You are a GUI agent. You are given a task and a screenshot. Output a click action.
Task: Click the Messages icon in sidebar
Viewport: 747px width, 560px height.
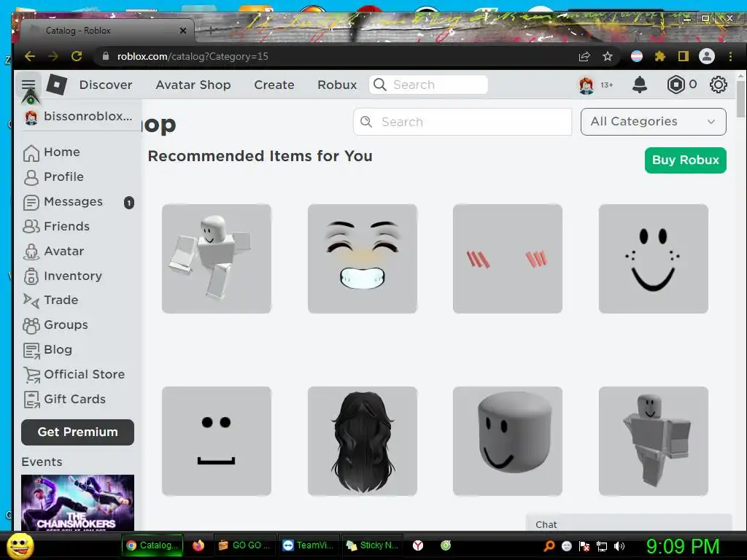point(31,203)
